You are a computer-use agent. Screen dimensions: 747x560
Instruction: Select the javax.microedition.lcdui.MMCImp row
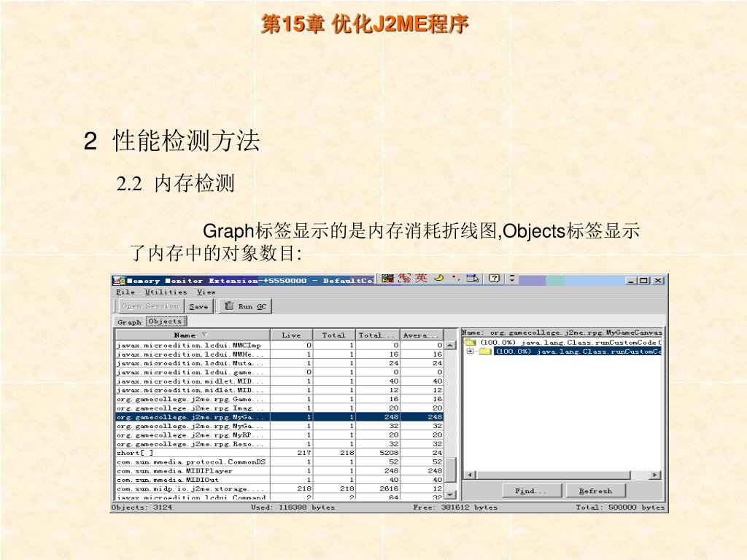click(x=279, y=345)
